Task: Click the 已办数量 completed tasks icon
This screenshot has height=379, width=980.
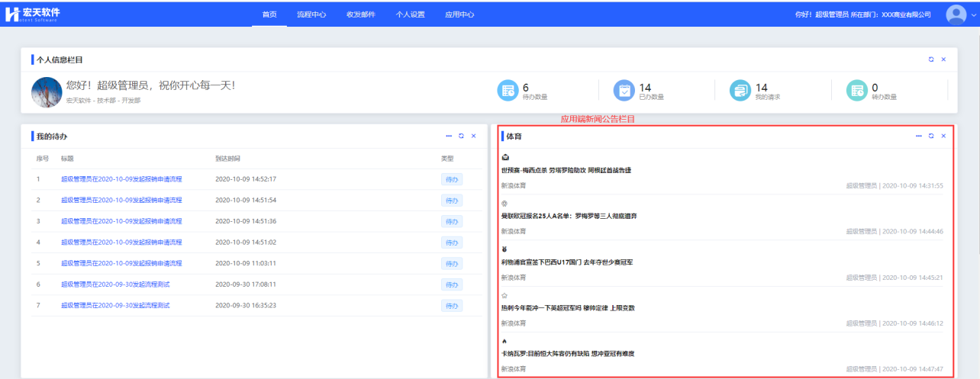Action: pyautogui.click(x=624, y=90)
